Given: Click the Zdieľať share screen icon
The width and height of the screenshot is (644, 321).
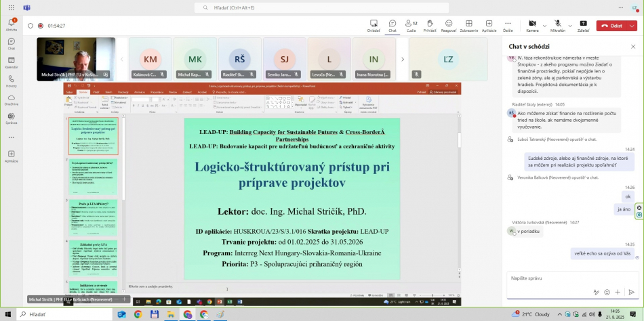Looking at the screenshot, I should [583, 24].
